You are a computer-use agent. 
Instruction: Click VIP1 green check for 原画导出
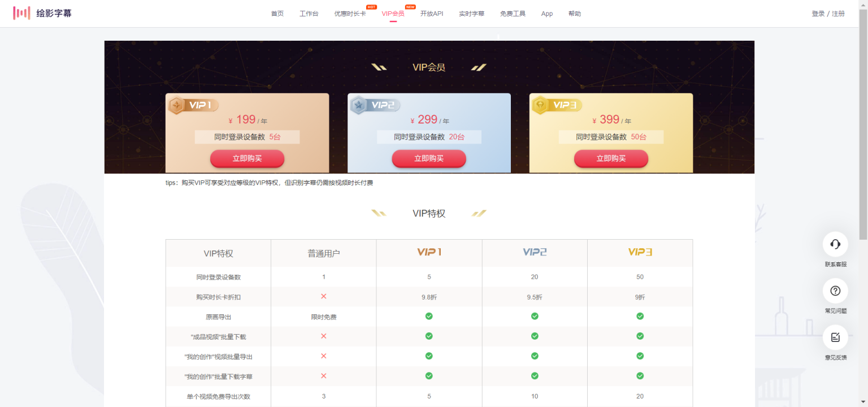[x=429, y=316]
